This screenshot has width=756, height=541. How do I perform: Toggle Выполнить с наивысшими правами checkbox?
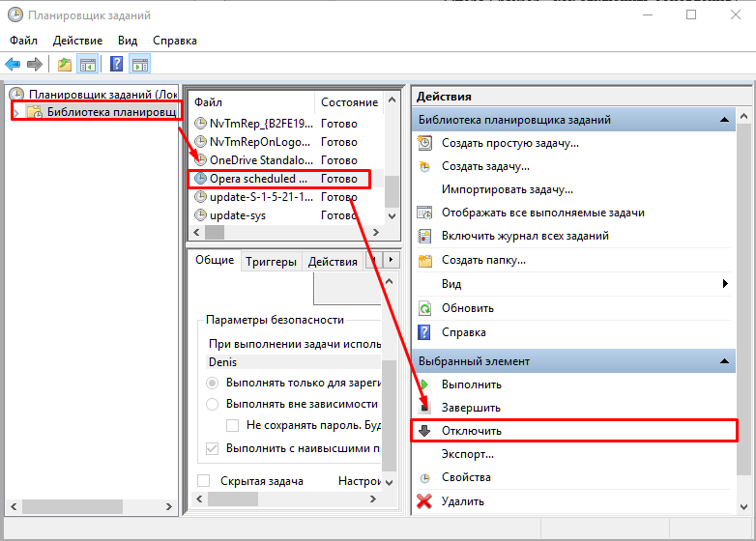pyautogui.click(x=212, y=448)
